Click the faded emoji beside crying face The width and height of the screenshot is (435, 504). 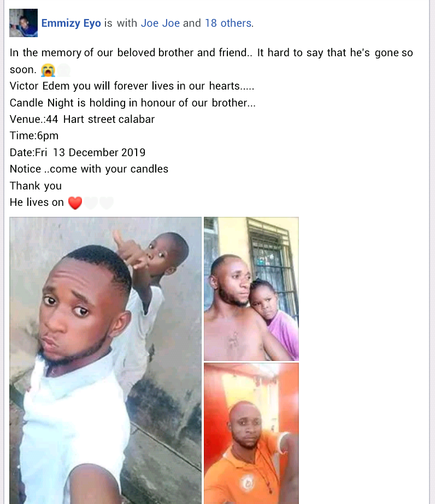click(64, 70)
